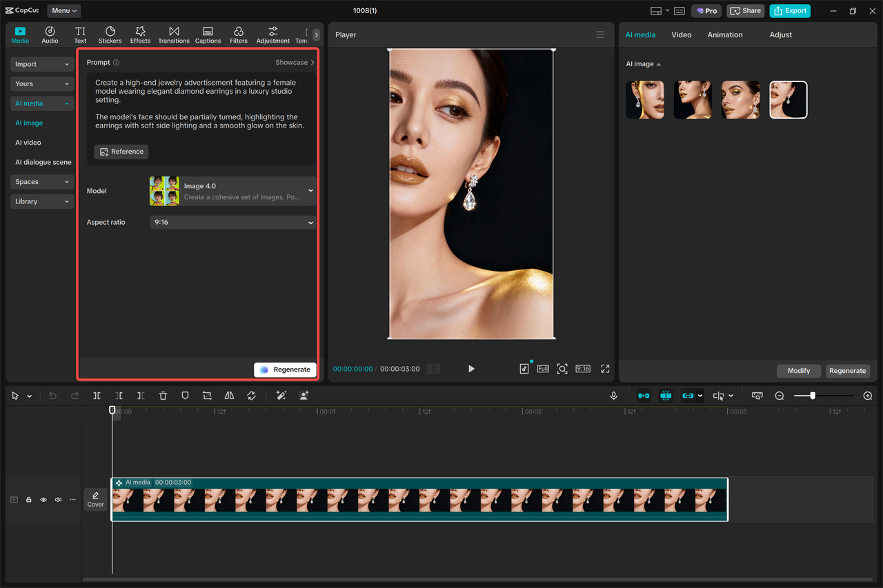Lock the timeline track

(x=29, y=500)
